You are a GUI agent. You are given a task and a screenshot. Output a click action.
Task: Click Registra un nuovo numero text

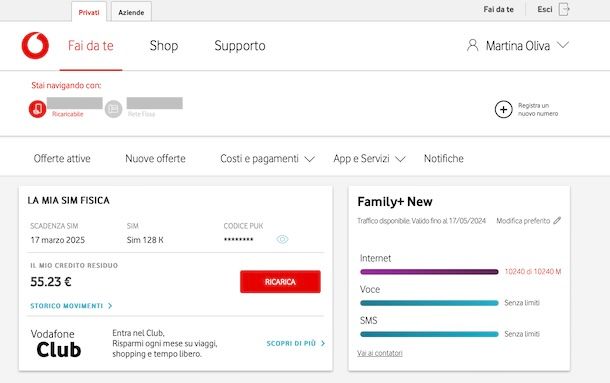pos(538,109)
